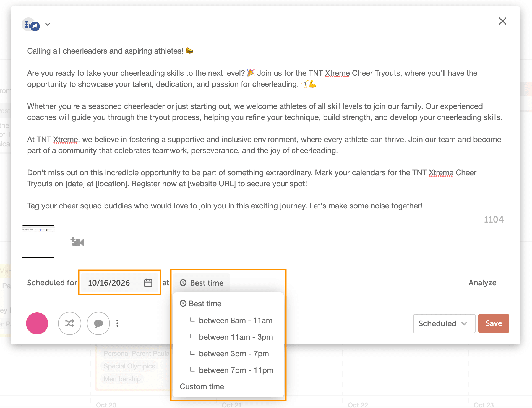Click the Save button
Viewport: 532px width, 408px height.
point(494,323)
